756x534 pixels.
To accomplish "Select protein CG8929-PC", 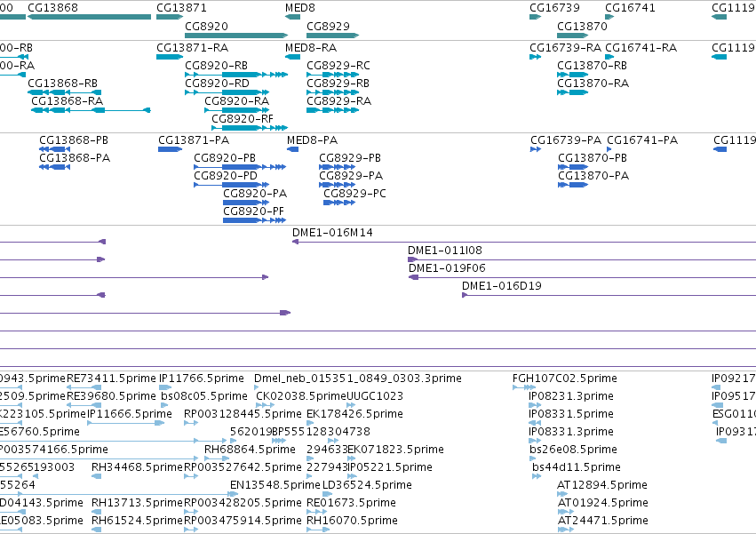I will pos(339,203).
